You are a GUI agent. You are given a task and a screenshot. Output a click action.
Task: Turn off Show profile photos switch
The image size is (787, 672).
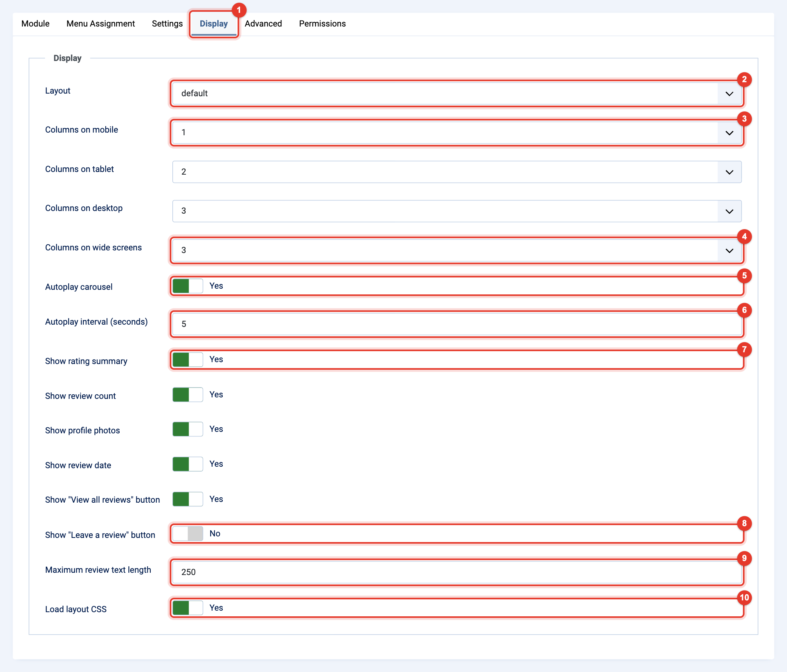tap(187, 429)
